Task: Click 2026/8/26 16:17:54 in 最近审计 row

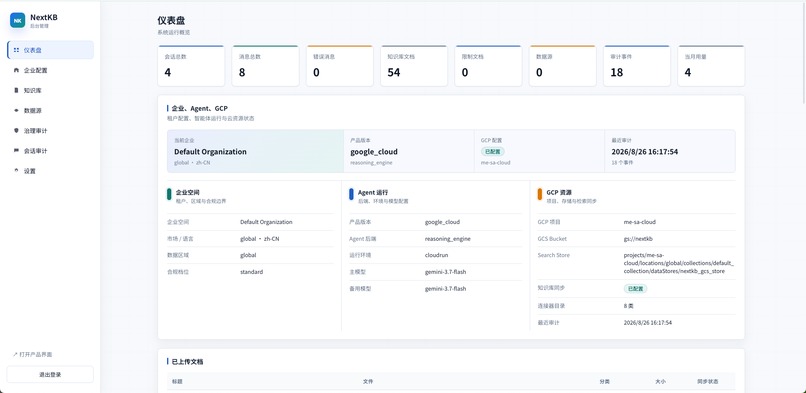Action: (648, 323)
